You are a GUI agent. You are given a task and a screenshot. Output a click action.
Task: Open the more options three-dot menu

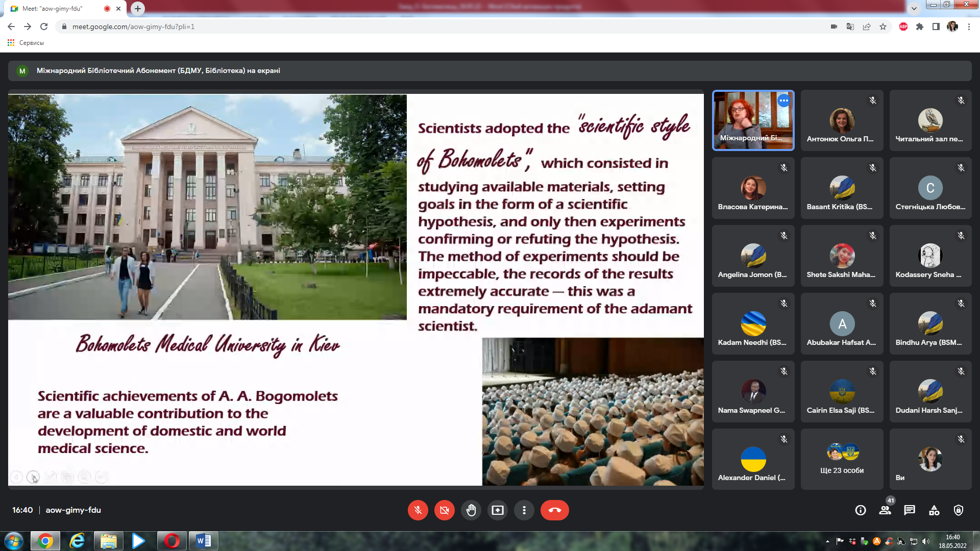pos(524,510)
